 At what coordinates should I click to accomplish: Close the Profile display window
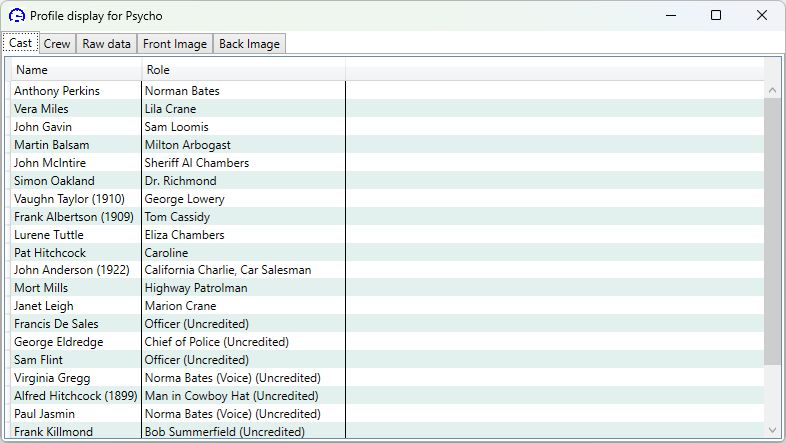point(761,16)
